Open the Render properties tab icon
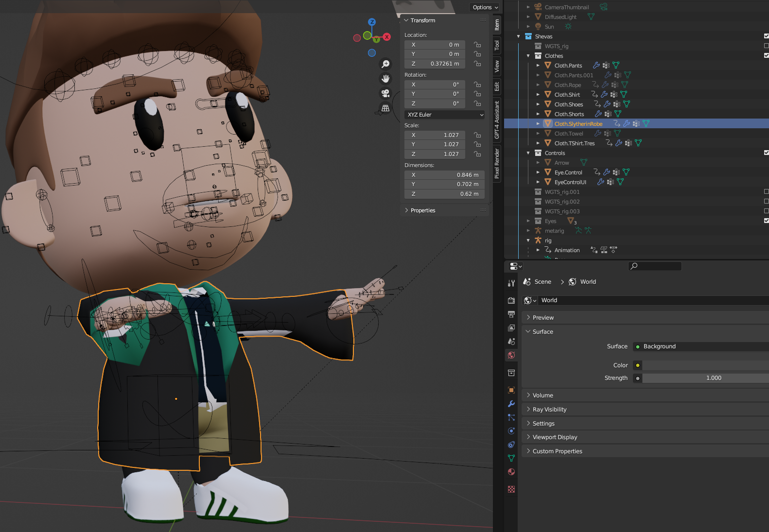 click(x=511, y=301)
